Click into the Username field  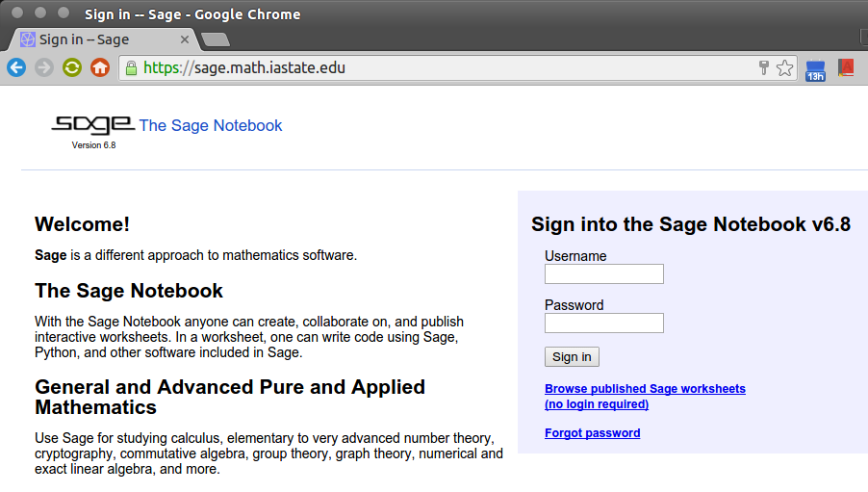[x=604, y=273]
